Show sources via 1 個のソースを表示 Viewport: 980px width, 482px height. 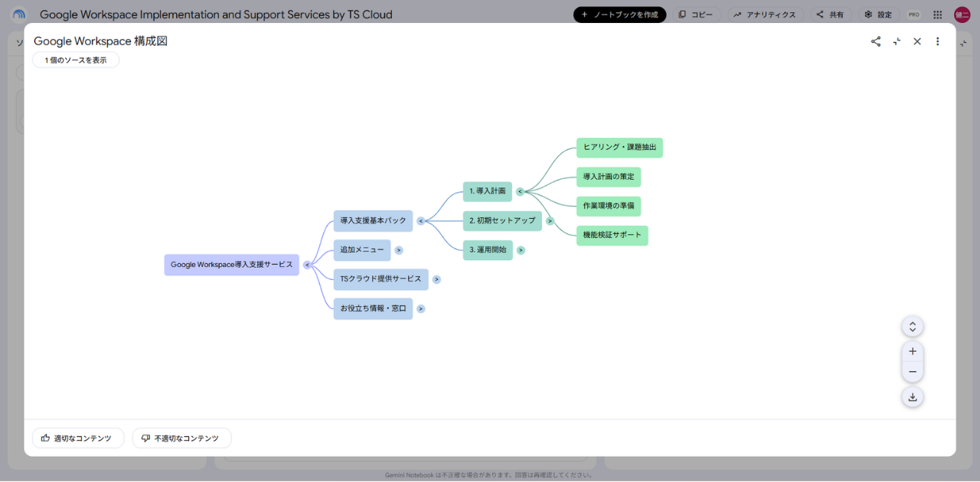coord(76,60)
